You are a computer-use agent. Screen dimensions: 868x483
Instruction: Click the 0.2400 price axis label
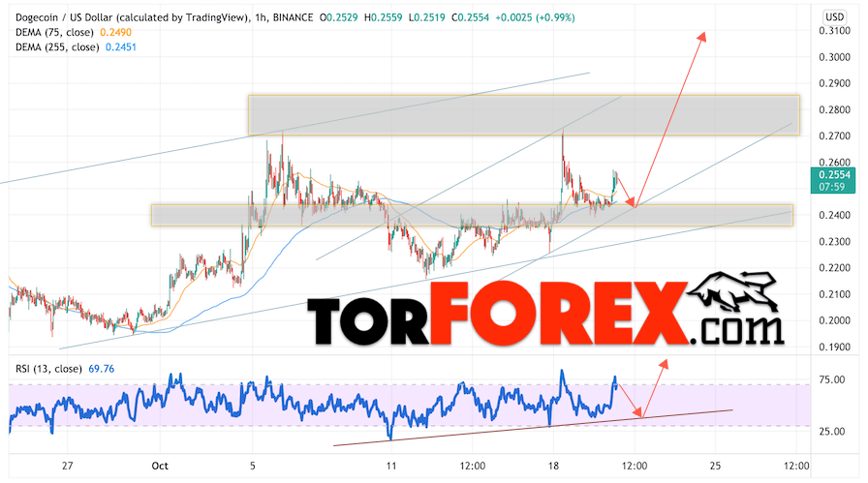click(834, 215)
